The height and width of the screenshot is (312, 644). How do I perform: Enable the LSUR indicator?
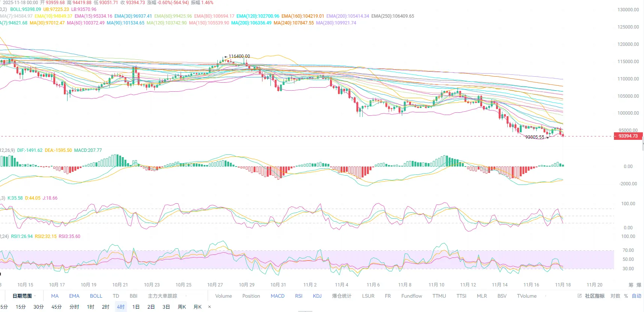[368, 296]
